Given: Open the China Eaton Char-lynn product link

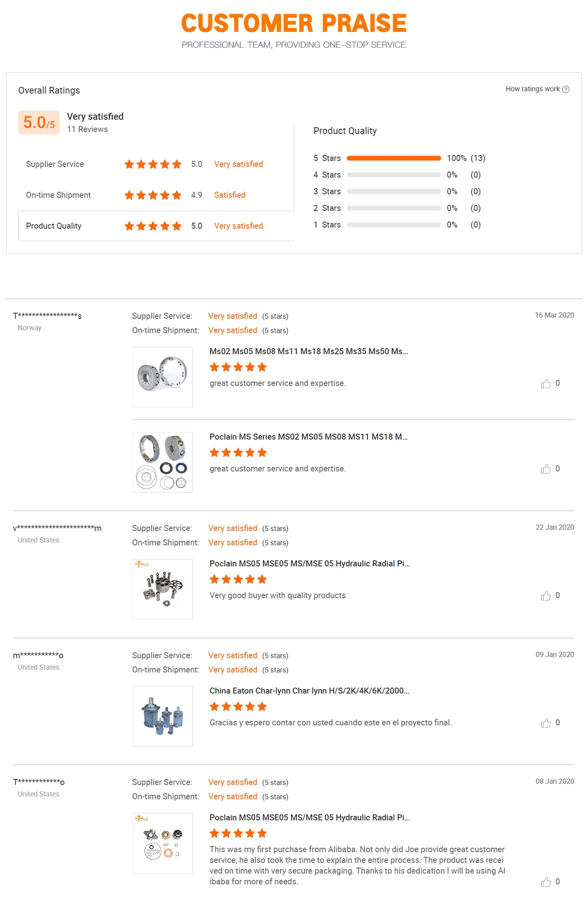Looking at the screenshot, I should tap(309, 691).
